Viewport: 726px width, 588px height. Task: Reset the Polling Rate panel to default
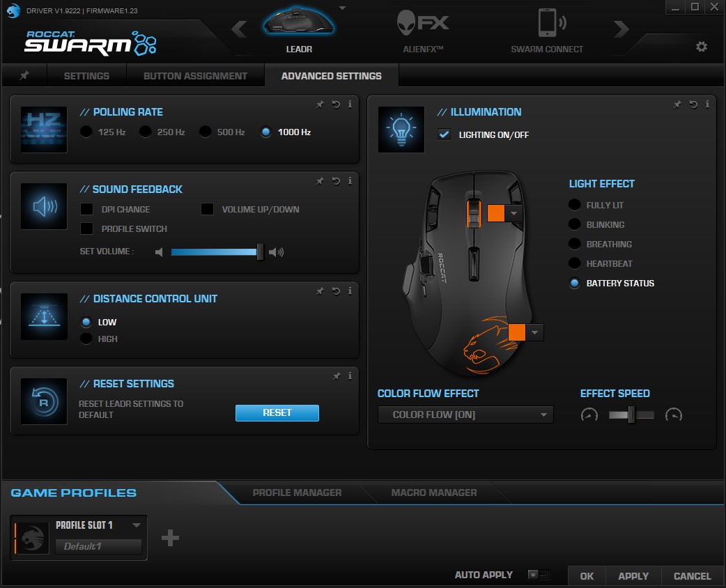(336, 105)
